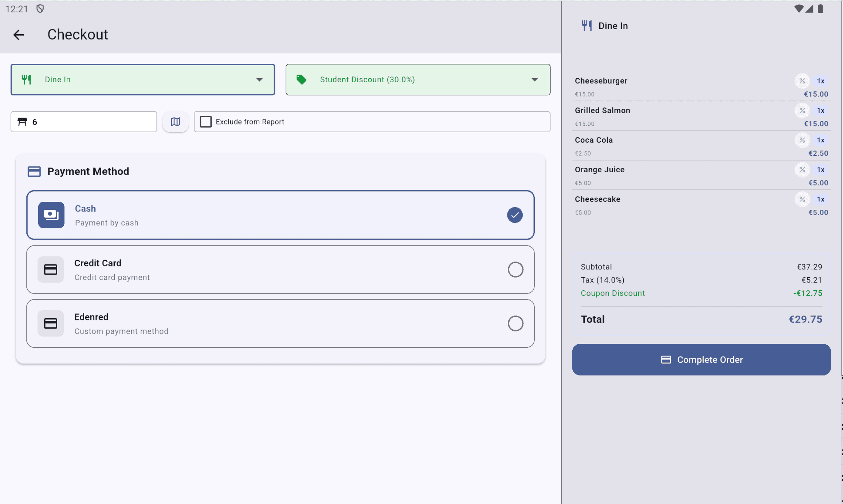Select the Cash payment icon
This screenshot has height=504, width=843.
pos(51,215)
